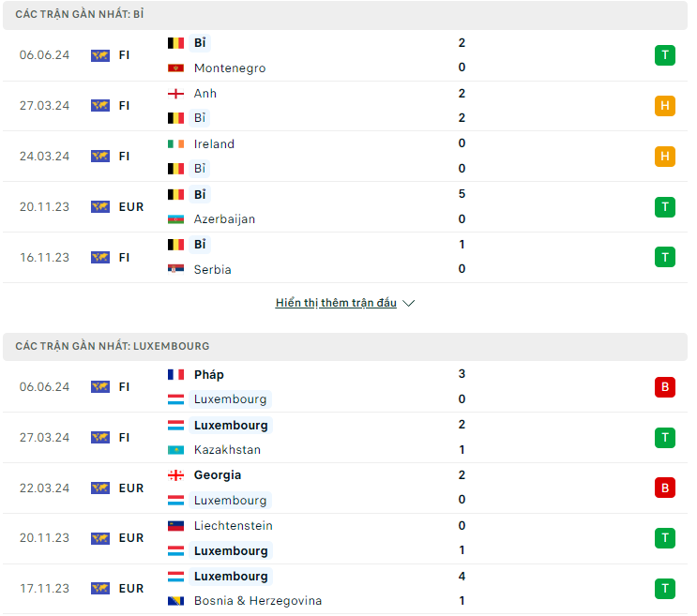Click the England flag next to Anh

click(175, 94)
